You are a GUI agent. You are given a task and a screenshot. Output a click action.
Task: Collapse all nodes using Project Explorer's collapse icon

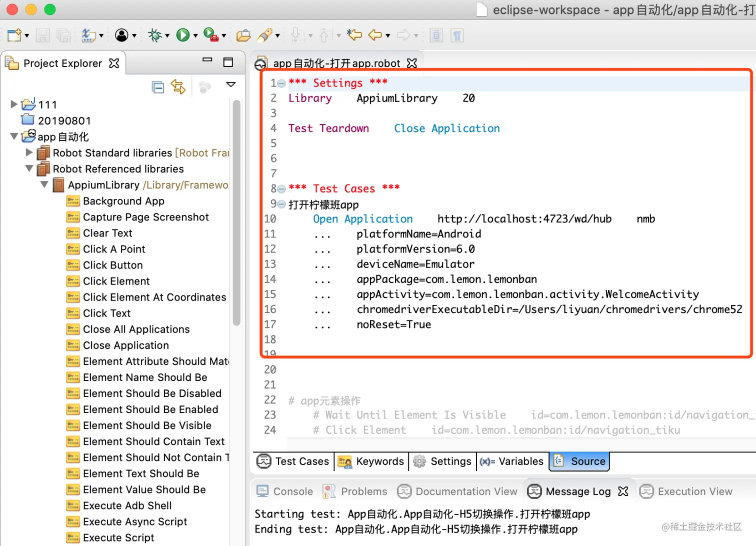point(157,87)
